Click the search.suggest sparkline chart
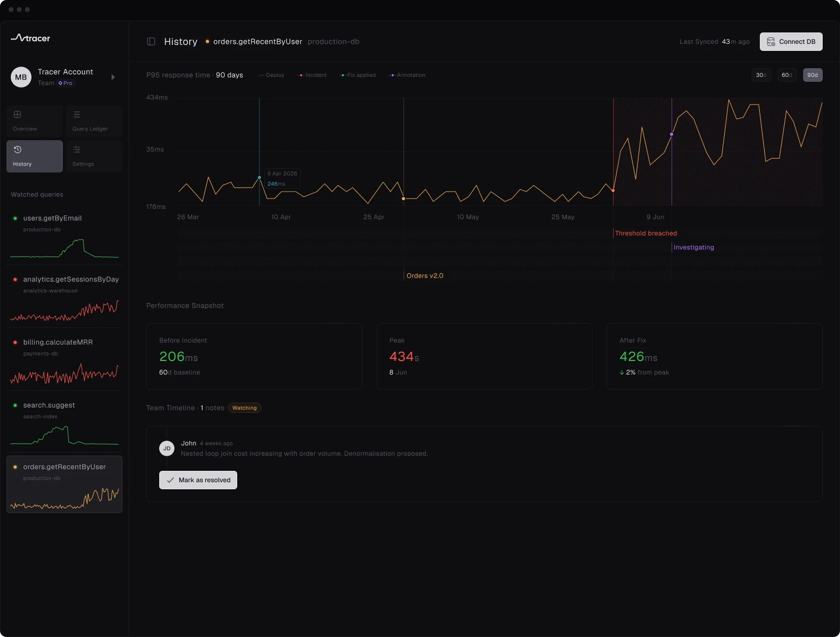The height and width of the screenshot is (637, 840). pos(64,435)
